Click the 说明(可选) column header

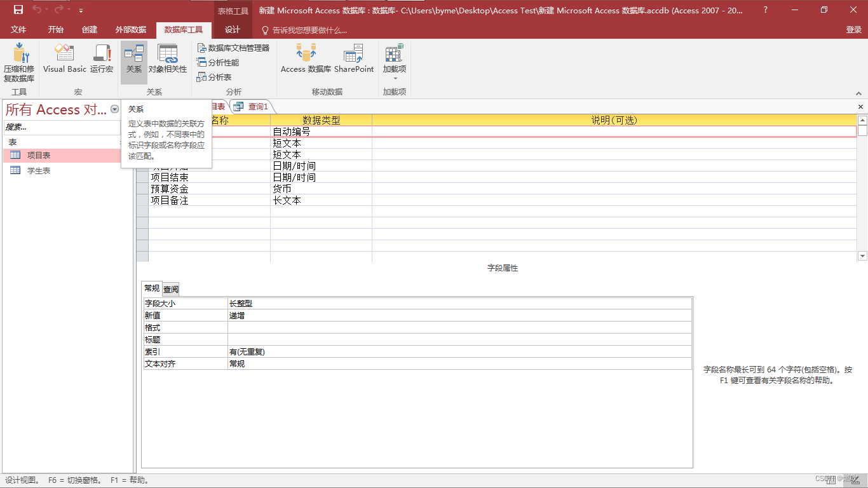614,120
